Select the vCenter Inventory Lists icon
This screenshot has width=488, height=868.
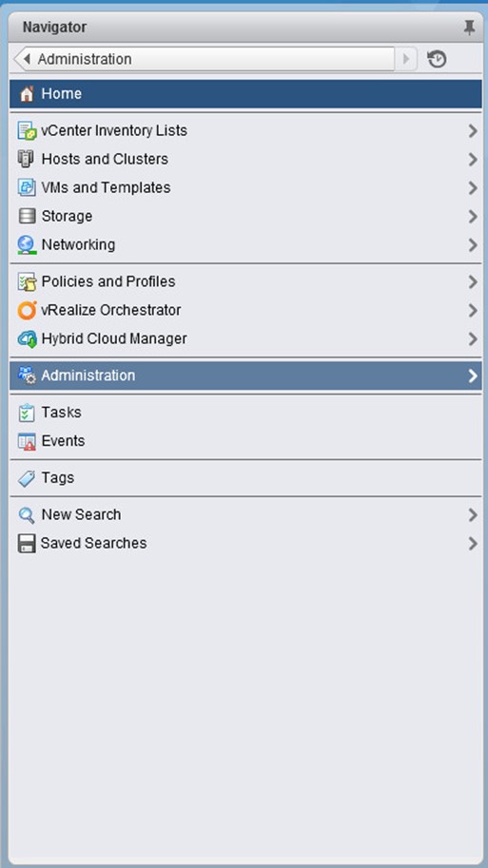(x=27, y=130)
